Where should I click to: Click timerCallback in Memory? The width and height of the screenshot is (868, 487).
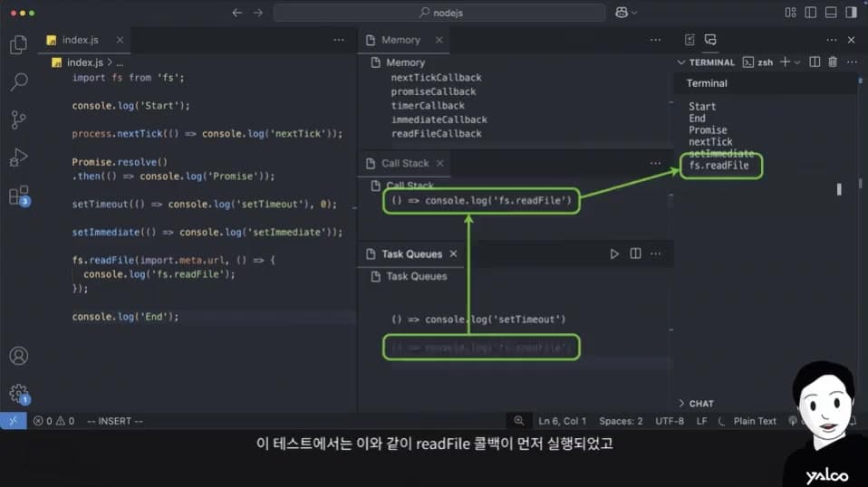(428, 106)
